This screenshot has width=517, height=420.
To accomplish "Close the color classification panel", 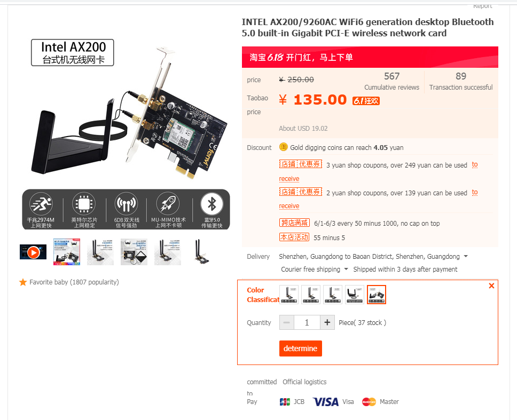I will pyautogui.click(x=491, y=286).
